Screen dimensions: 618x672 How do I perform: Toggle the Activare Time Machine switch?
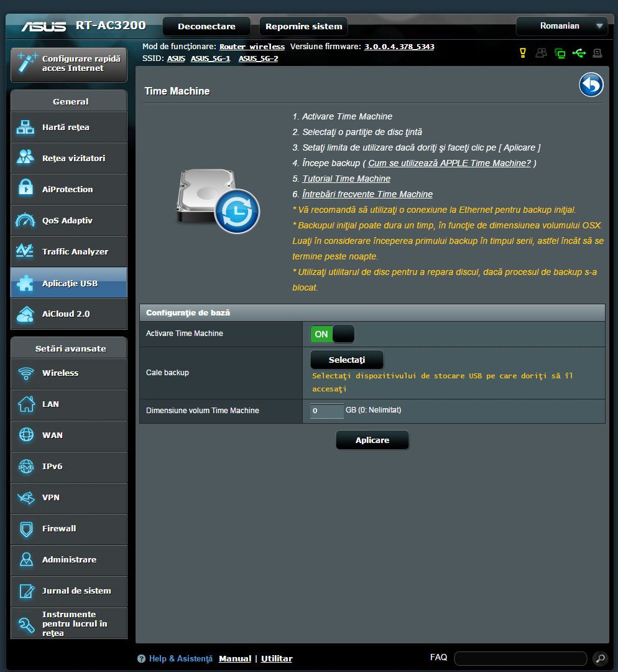tap(332, 334)
